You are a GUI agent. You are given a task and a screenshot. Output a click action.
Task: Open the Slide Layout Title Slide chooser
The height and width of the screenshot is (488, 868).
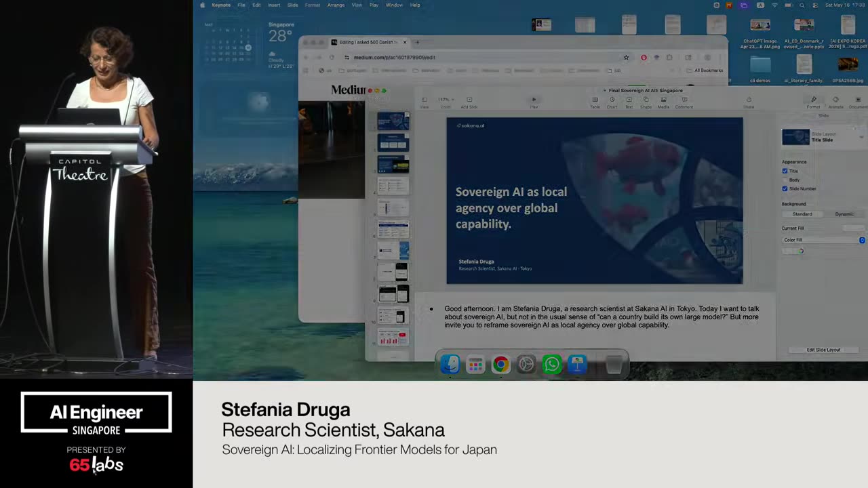click(823, 137)
